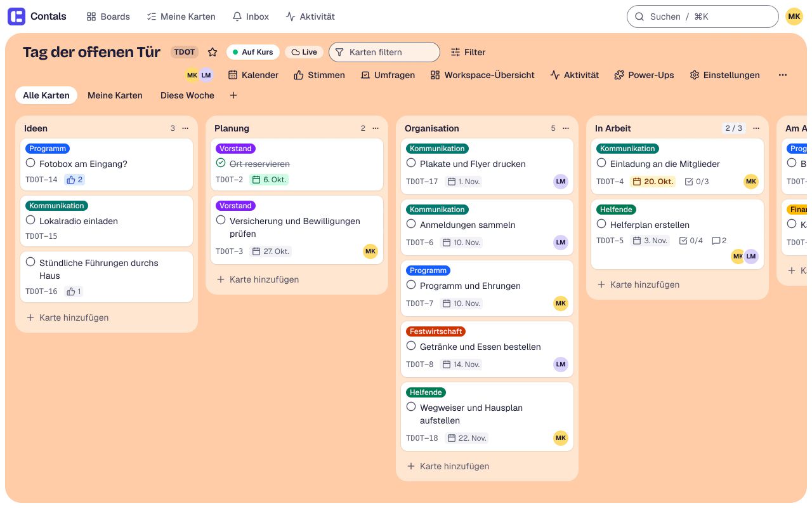Viewport: 812px width, 508px height.
Task: Mark Plakate und Flyer drucken complete
Action: 411,163
